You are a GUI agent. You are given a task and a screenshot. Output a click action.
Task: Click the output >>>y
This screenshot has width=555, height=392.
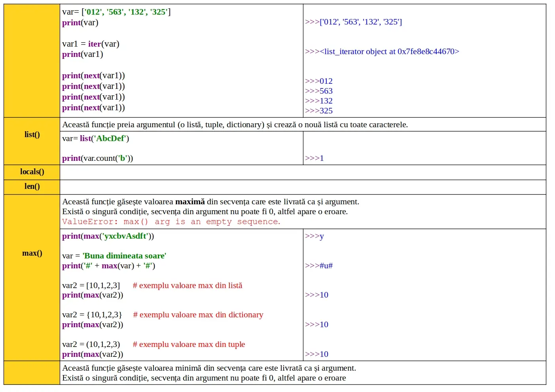[314, 236]
